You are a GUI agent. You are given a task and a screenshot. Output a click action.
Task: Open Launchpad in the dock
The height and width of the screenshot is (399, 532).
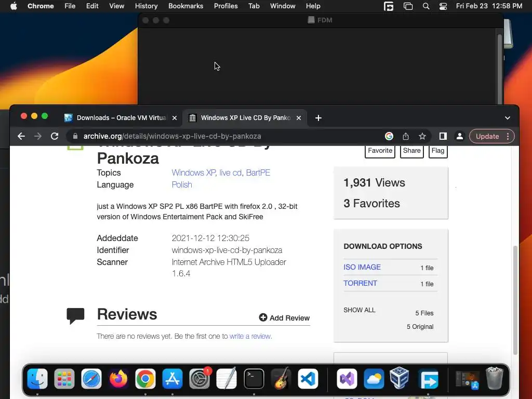click(x=64, y=379)
